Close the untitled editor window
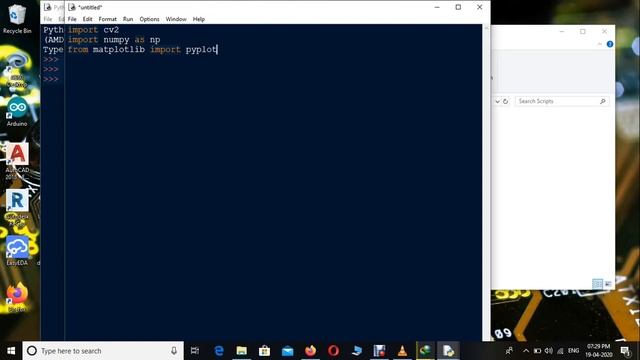Viewport: 640px width, 360px height. 479,7
